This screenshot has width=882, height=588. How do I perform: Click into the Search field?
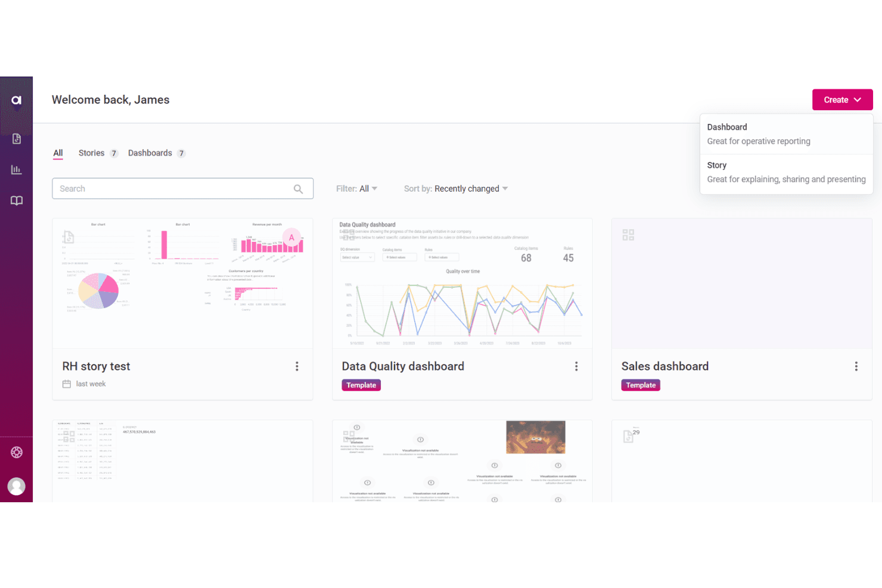pyautogui.click(x=182, y=189)
